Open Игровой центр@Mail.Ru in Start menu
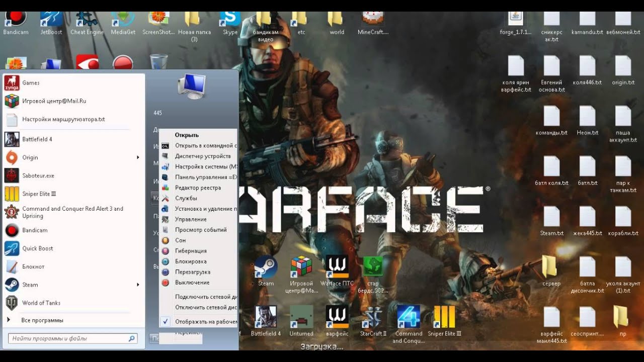Viewport: 644px width, 362px height. (74, 101)
